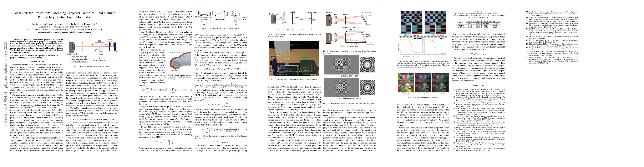Click the 'IV. Conclusion' section heading
The width and height of the screenshot is (644, 167).
point(479,54)
